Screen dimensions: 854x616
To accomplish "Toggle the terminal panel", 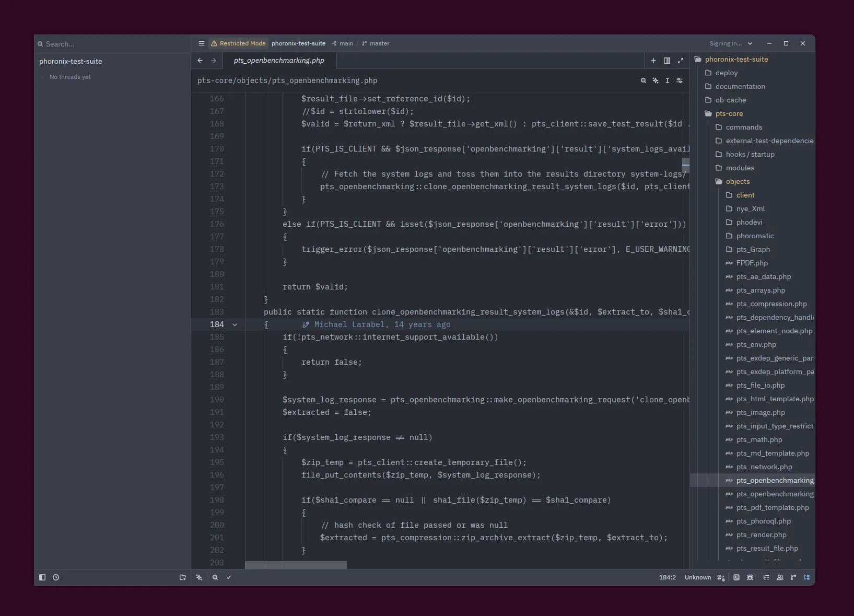I will [736, 577].
